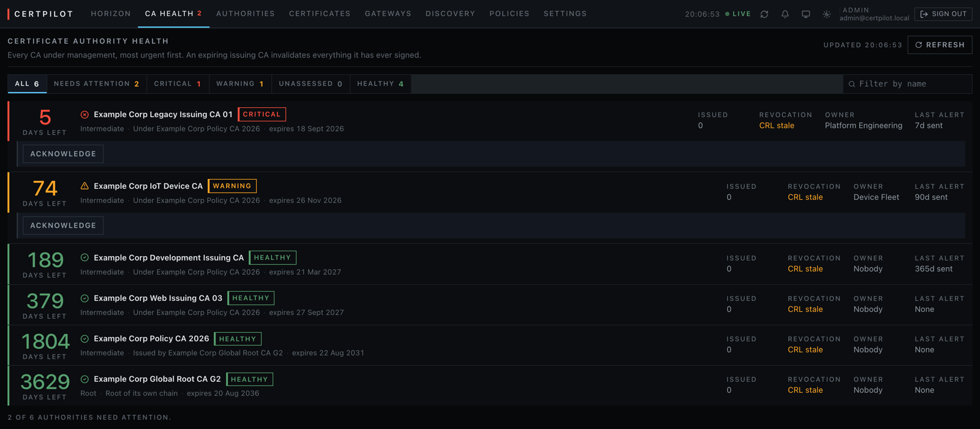
Task: Click the HEALTHY badge on Global Root CA G2
Action: [x=249, y=379]
